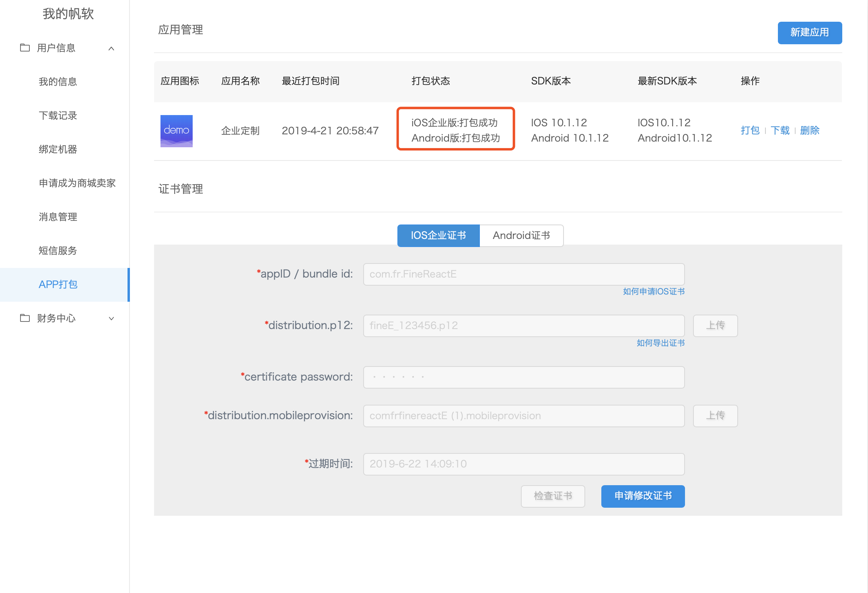Open the 如何申请IOS证书 help link
868x593 pixels.
click(654, 291)
